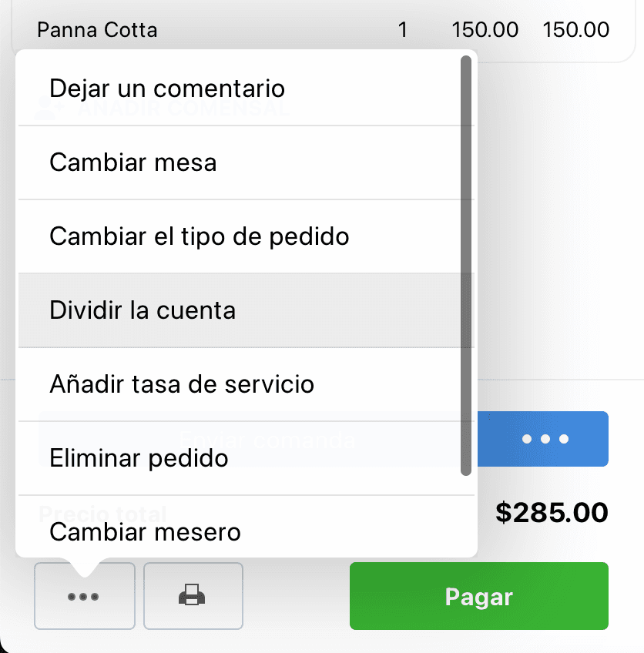This screenshot has width=644, height=653.
Task: Click the Panna Cotta quantity value 1
Action: click(402, 30)
